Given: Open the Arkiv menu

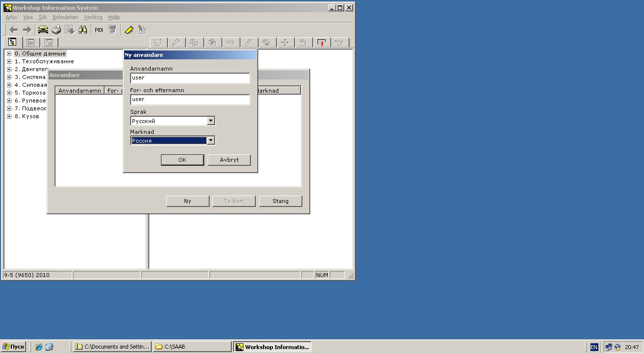Looking at the screenshot, I should tap(11, 17).
